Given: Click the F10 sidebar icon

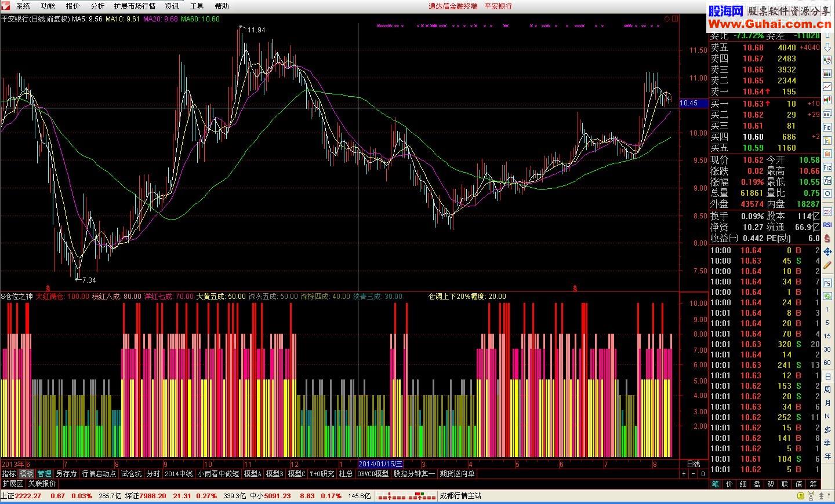Looking at the screenshot, I should click(x=827, y=127).
